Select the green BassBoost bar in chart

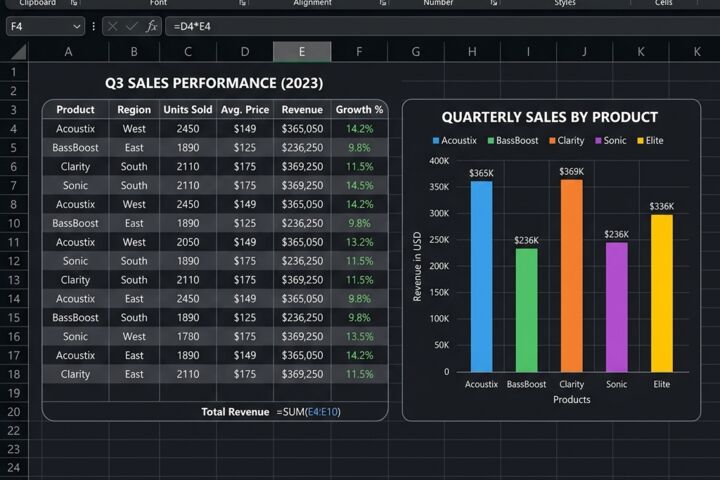tap(526, 310)
